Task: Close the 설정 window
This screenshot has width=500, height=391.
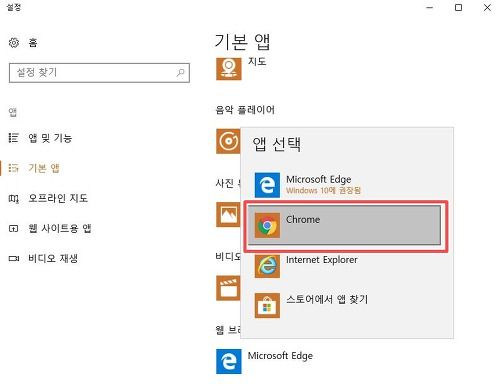Action: [487, 7]
